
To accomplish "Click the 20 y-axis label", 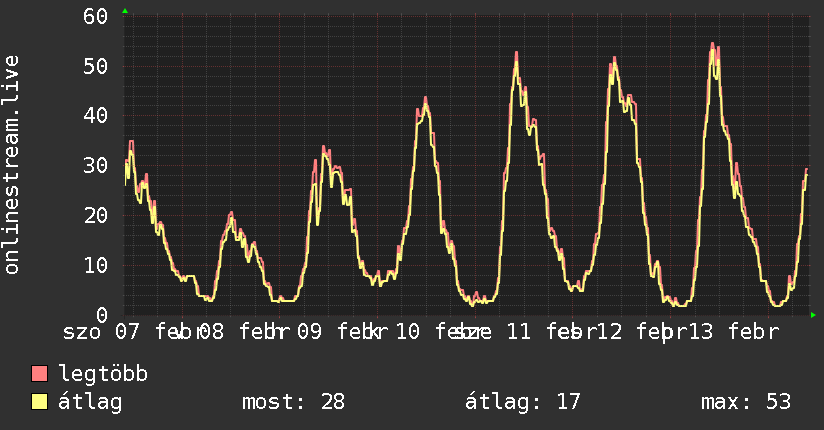I will tap(96, 216).
